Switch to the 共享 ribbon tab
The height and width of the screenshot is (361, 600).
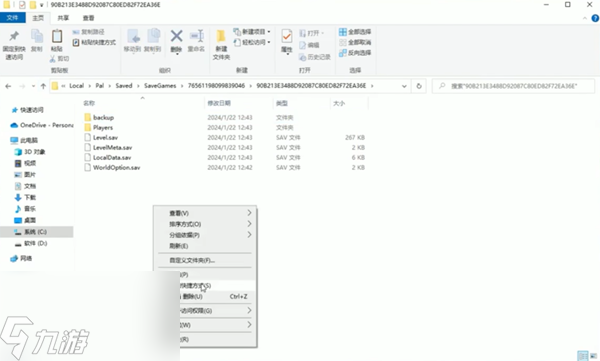coord(63,18)
